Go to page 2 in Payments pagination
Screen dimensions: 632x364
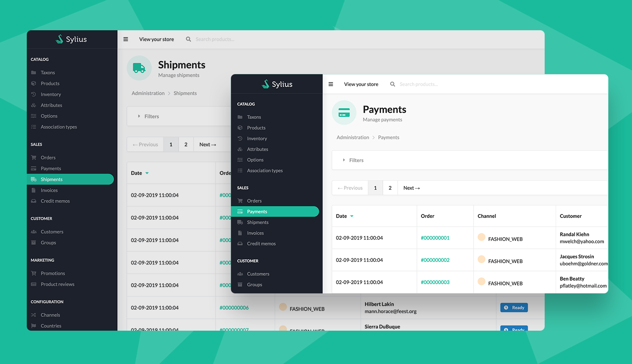coord(390,188)
